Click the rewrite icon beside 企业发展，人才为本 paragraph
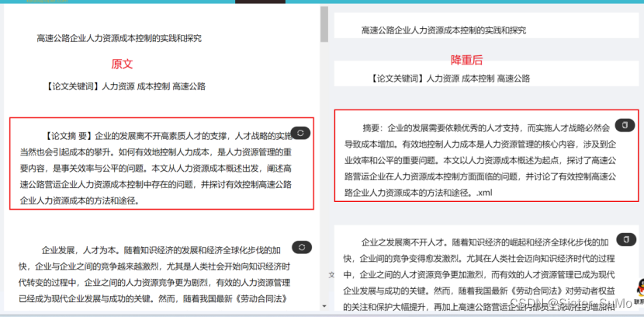The image size is (644, 317). pos(302,247)
